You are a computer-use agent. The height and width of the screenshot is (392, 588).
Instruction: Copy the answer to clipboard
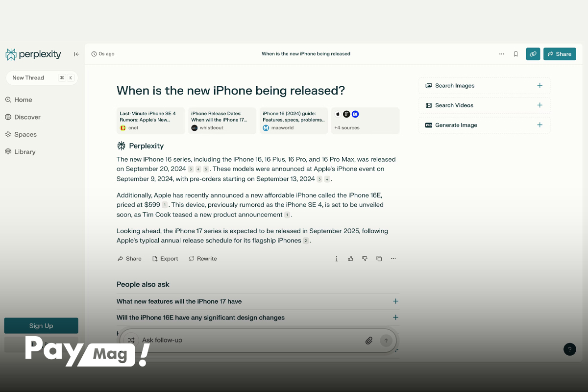379,259
